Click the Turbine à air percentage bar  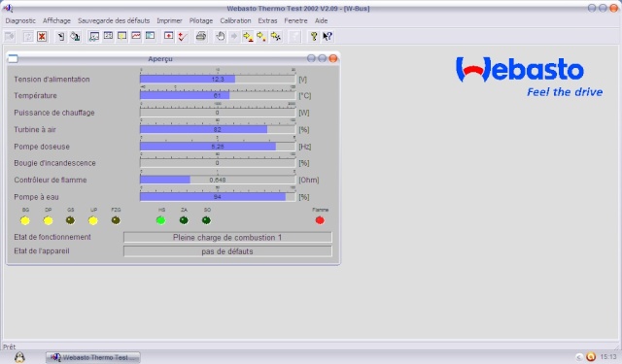pos(218,129)
